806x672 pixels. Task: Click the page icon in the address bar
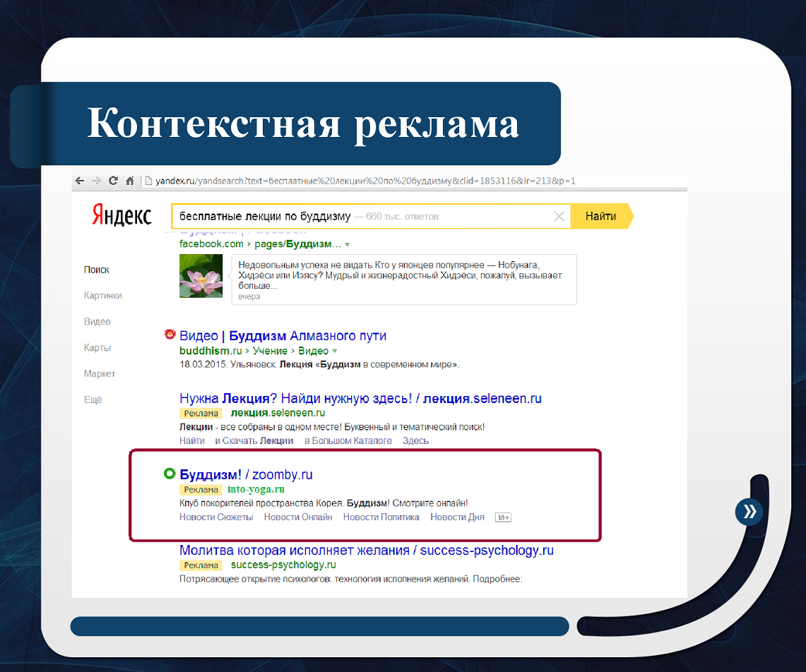coord(148,181)
